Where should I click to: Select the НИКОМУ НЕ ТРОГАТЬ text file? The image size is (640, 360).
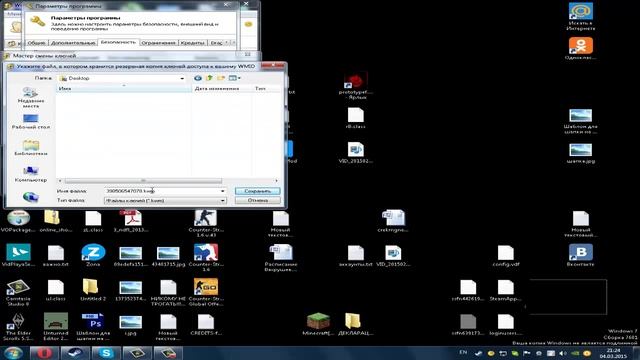coord(168,292)
